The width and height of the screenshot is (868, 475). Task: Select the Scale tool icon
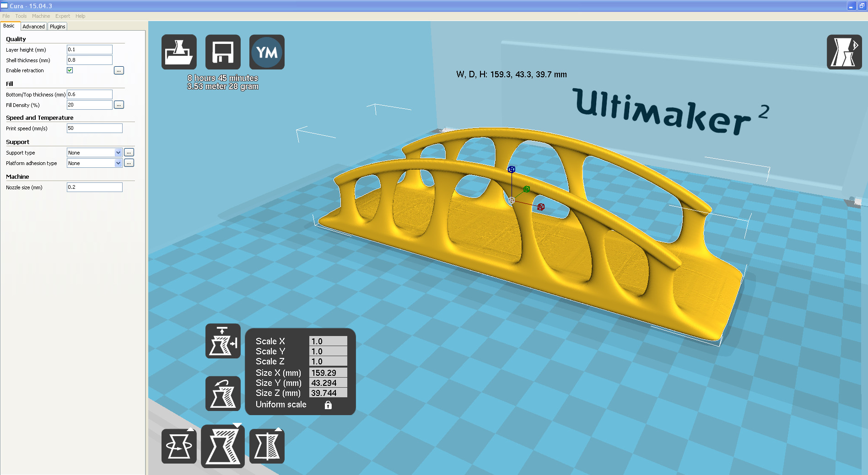[x=223, y=446]
